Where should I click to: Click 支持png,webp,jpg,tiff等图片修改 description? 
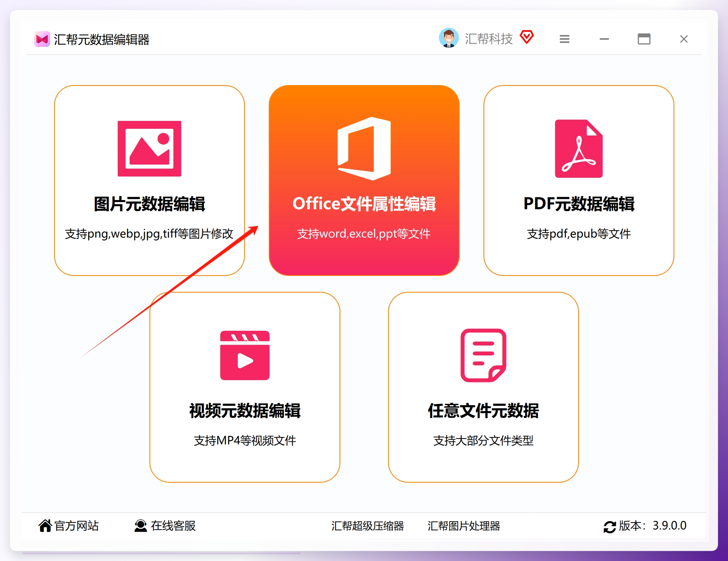[149, 234]
